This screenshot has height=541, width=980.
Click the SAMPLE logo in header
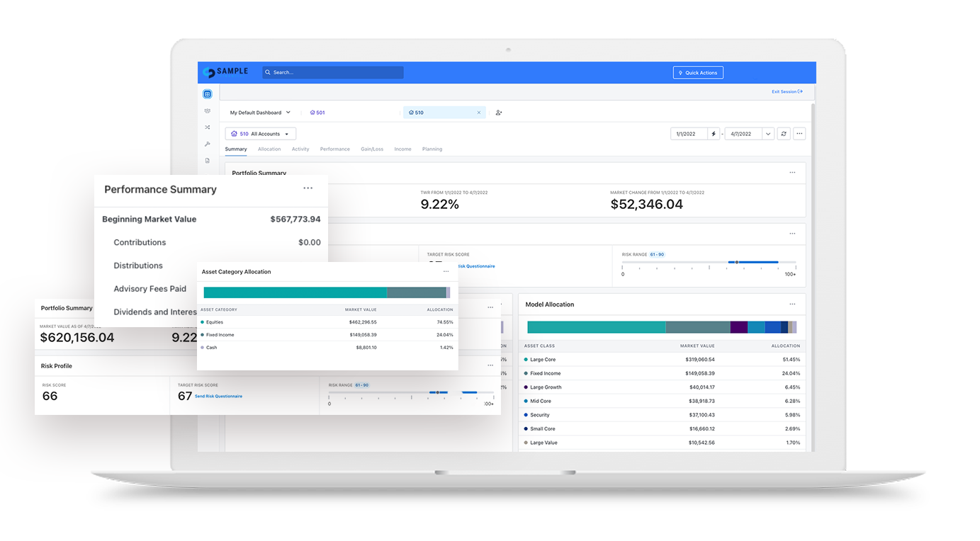click(x=225, y=72)
